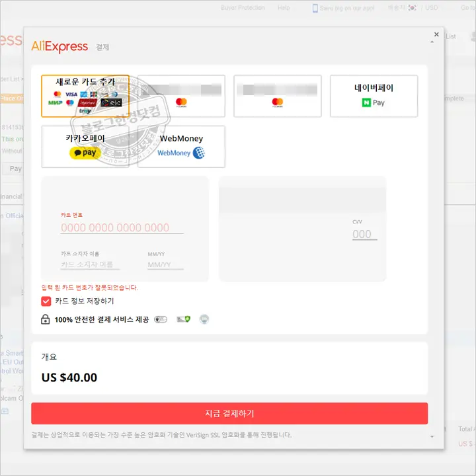This screenshot has height=476, width=476.
Task: Select the new card payment option
Action: click(85, 96)
